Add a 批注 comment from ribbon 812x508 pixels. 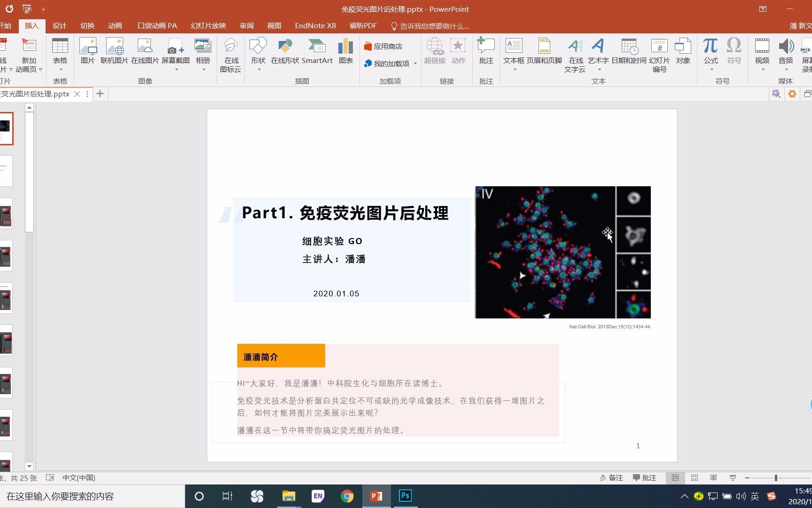(486, 51)
